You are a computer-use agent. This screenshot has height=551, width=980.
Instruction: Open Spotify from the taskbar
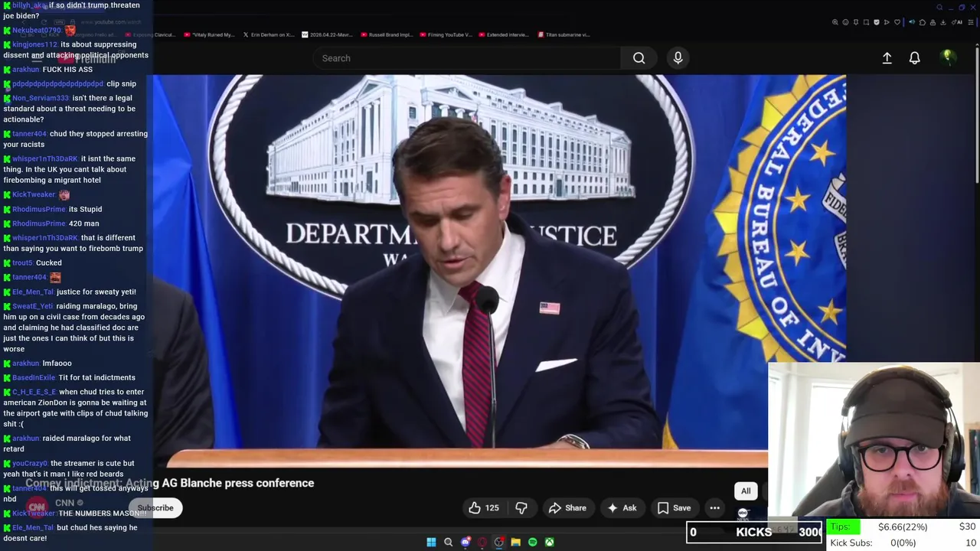coord(533,542)
